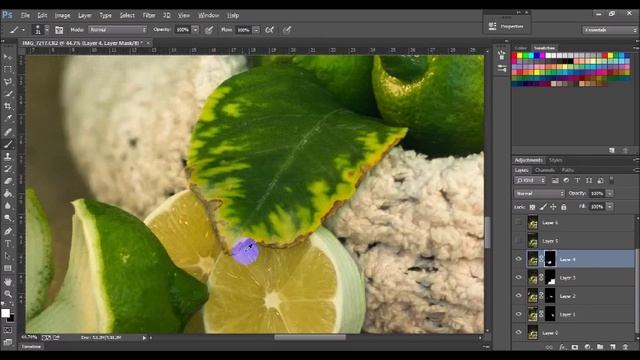Open the brush panel toggle in options bar
Image resolution: width=640 pixels, height=360 pixels.
click(59, 30)
